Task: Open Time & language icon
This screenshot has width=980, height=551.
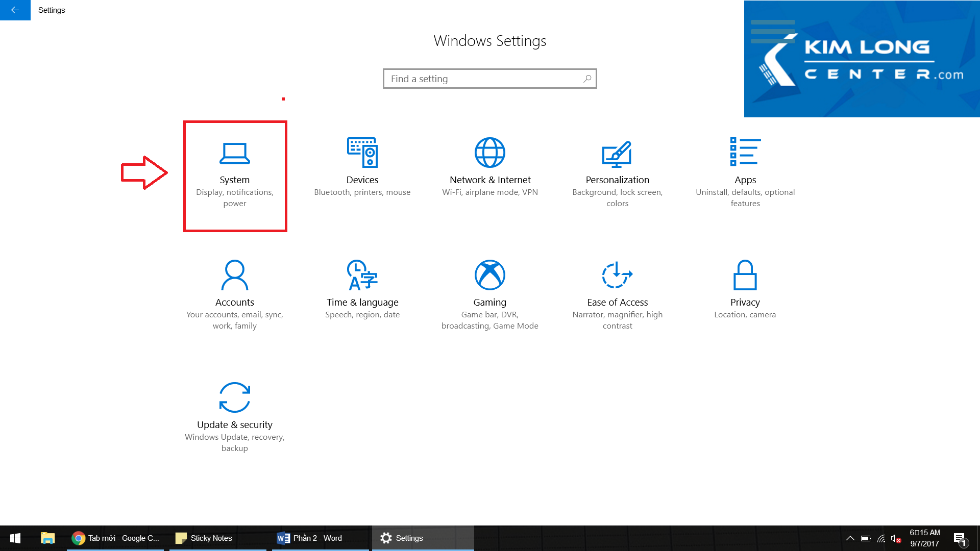Action: coord(362,275)
